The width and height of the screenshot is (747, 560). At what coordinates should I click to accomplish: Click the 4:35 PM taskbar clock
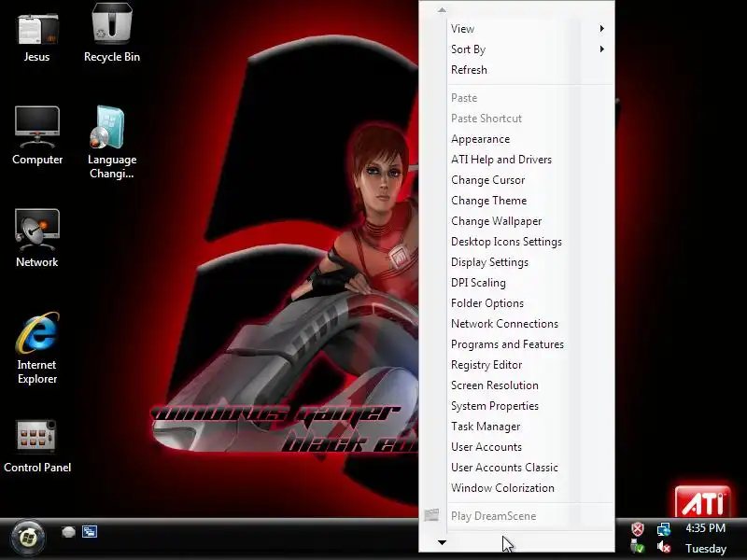coord(705,528)
